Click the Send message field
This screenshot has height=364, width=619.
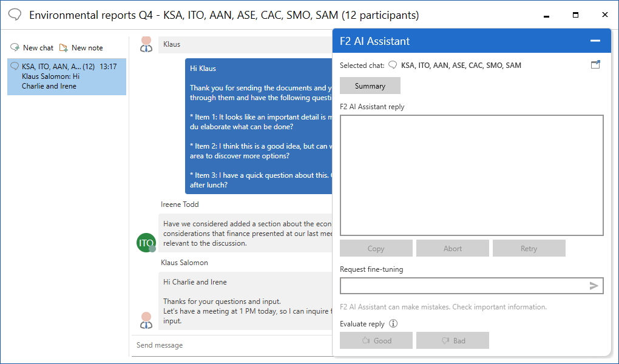233,345
